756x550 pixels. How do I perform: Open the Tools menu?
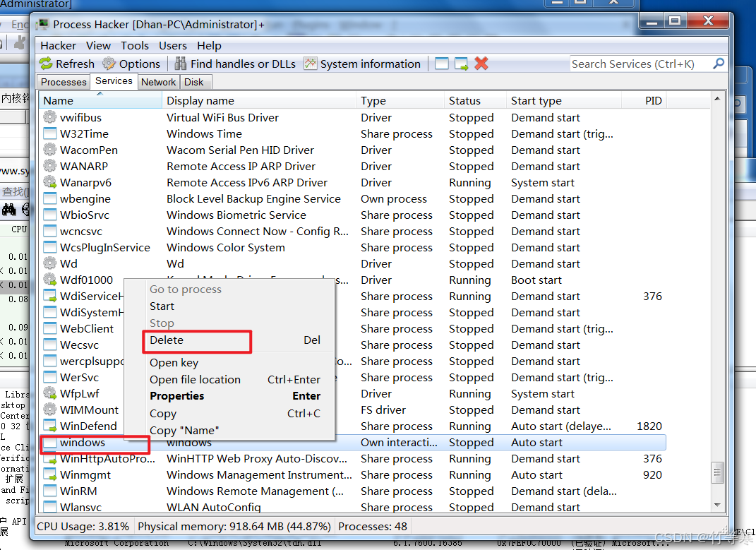click(134, 45)
